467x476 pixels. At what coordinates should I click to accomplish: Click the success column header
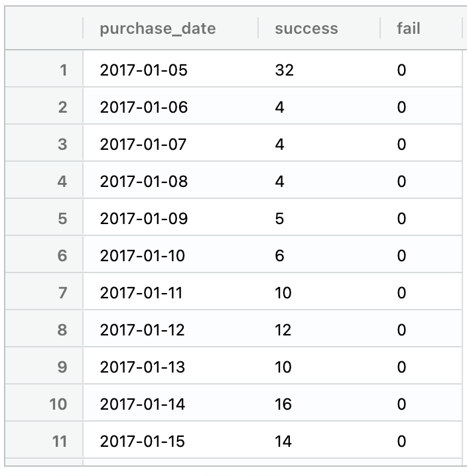(x=306, y=29)
